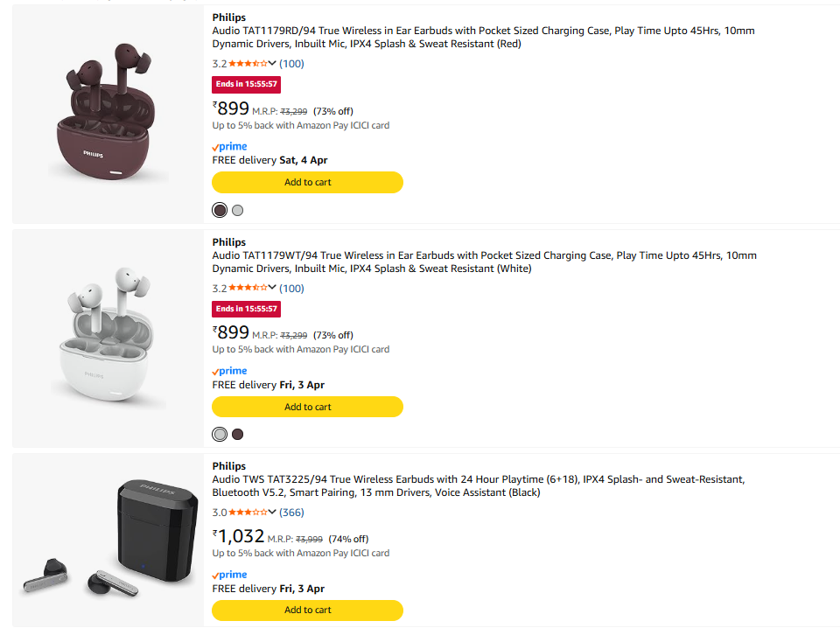Click the Prime logo on black TAT3225 earbuds
Screen dimensions: 840x628
230,576
